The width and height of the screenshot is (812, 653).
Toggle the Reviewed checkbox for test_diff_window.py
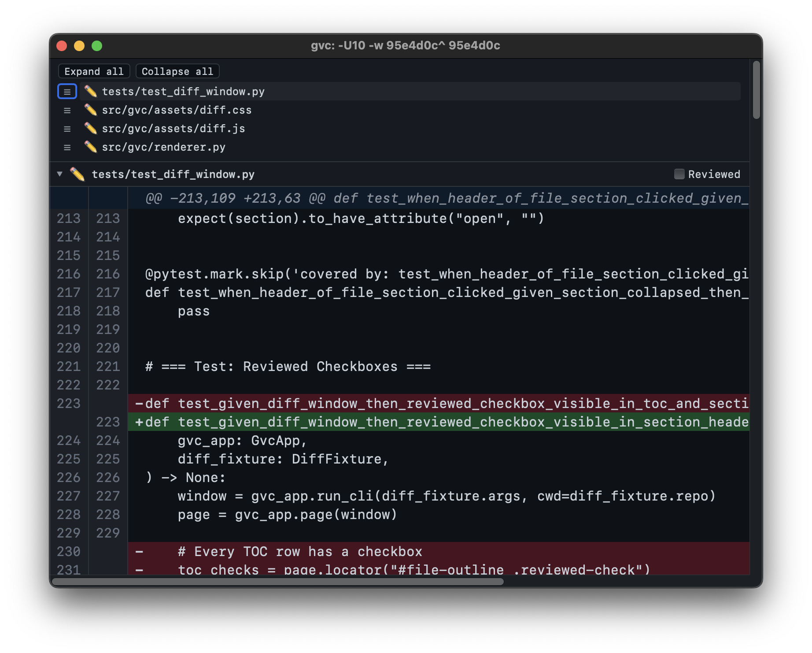coord(679,174)
